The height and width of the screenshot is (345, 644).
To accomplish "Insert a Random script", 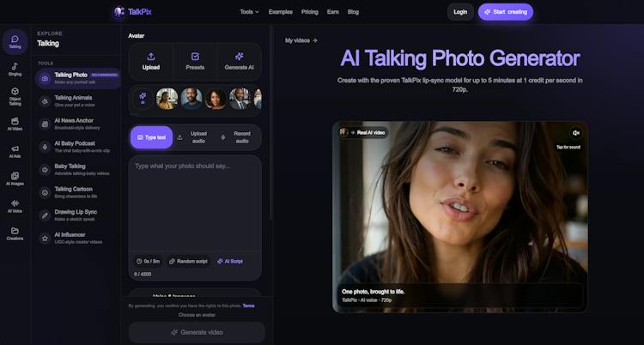I will 189,261.
